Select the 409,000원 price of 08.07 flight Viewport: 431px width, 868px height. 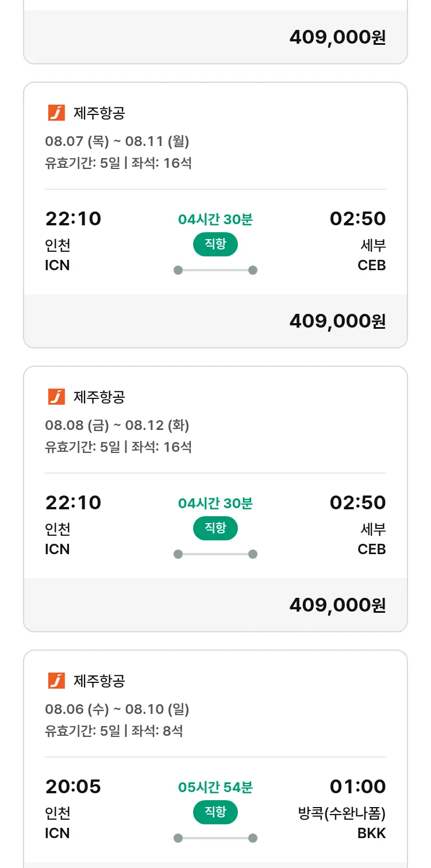click(337, 321)
